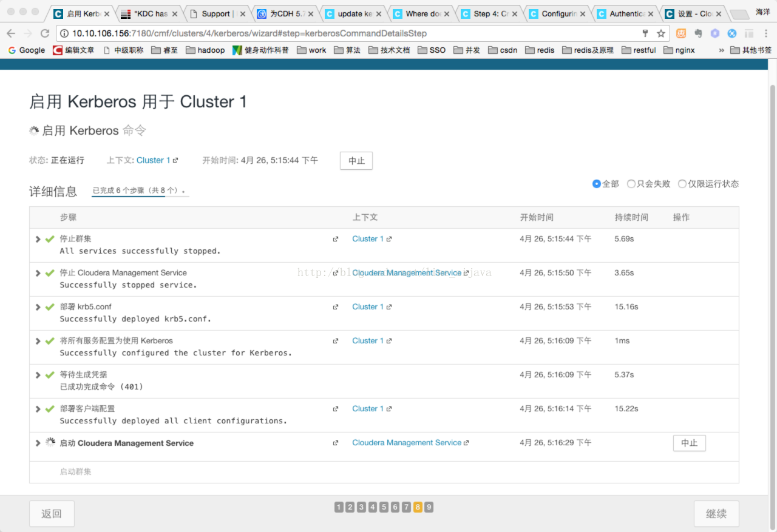Expand the 停止群集 step row

click(x=38, y=239)
